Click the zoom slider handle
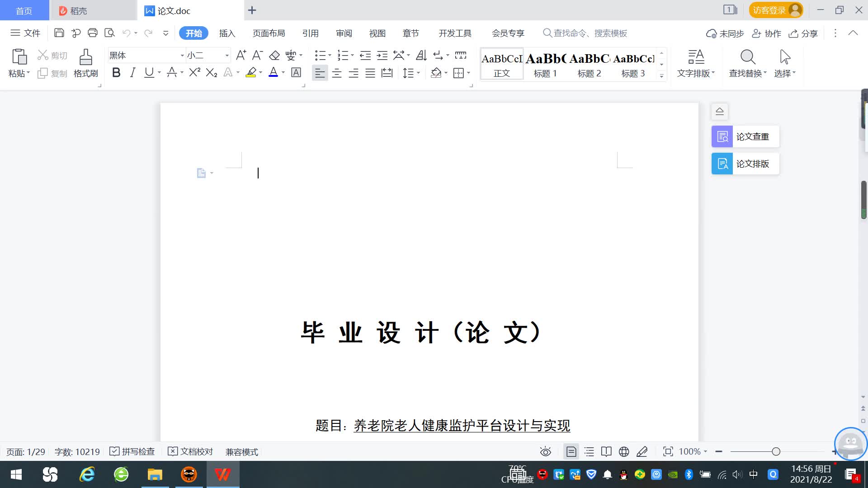Image resolution: width=868 pixels, height=488 pixels. point(776,451)
